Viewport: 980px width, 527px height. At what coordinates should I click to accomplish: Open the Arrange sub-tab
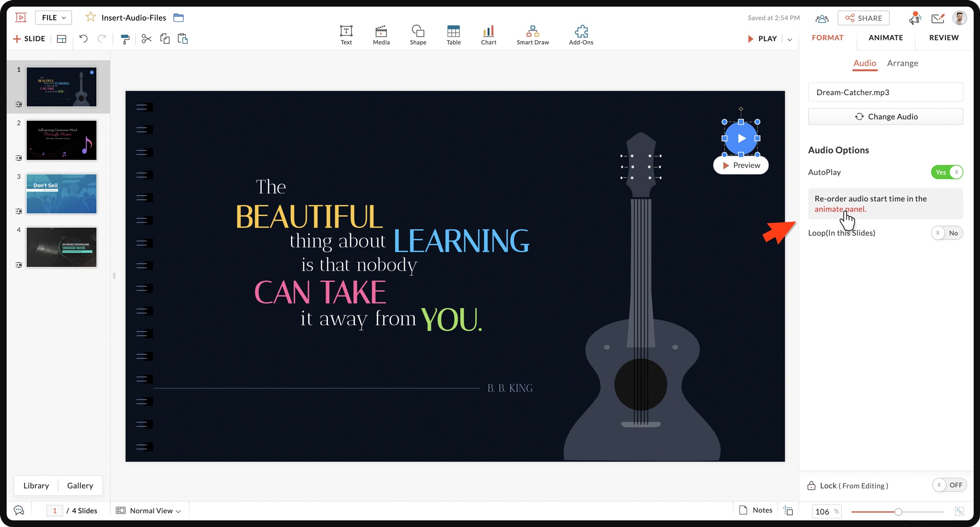click(902, 63)
